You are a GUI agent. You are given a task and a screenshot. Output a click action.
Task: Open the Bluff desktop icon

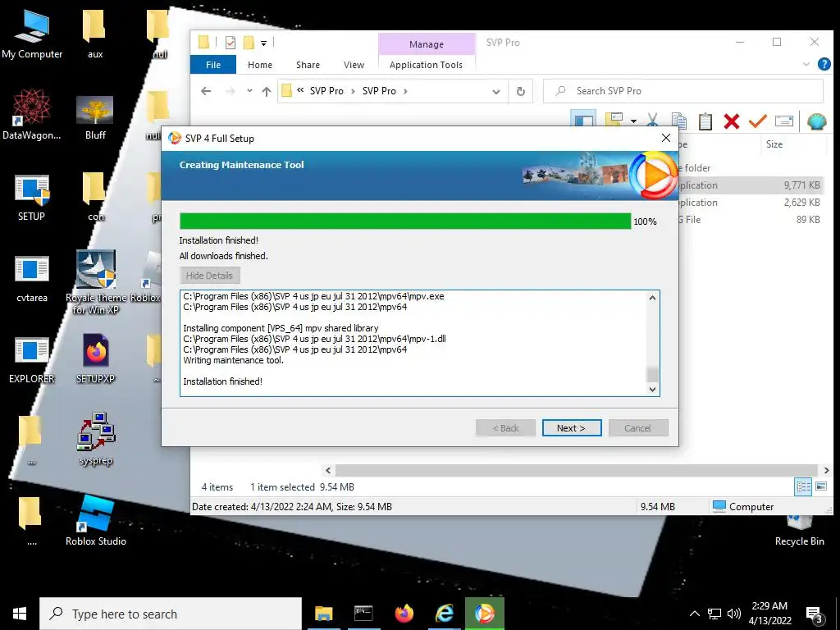click(95, 116)
